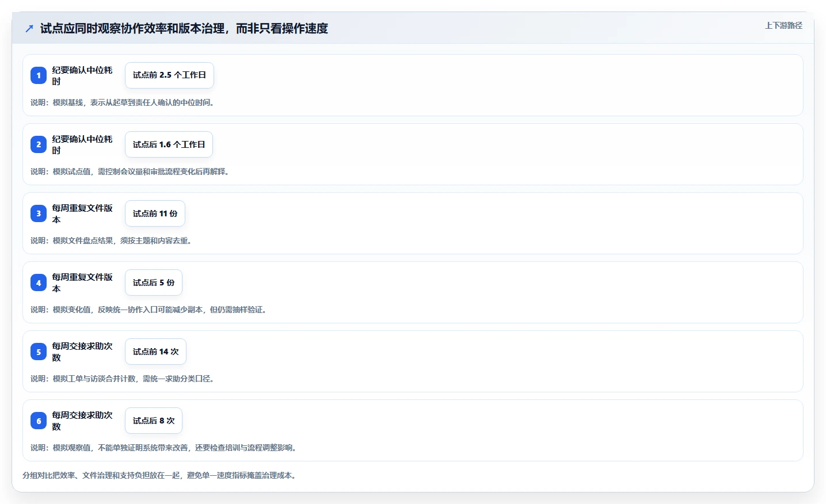The image size is (826, 504).
Task: Click the note 说明：模拟基线，表示从起草到责任人确认的中位时间
Action: tap(123, 102)
